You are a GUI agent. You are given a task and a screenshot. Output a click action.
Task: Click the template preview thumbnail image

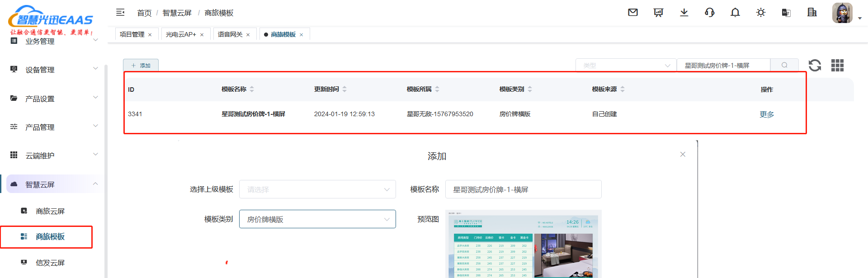pos(523,244)
